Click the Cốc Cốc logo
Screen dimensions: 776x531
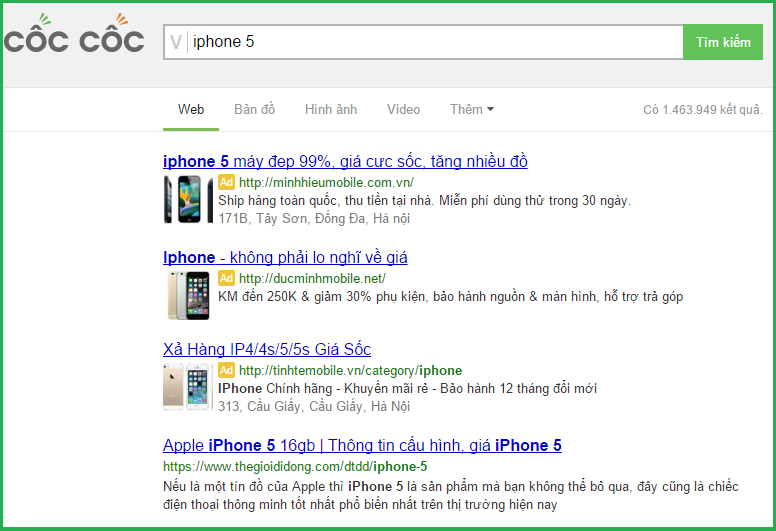[x=74, y=40]
